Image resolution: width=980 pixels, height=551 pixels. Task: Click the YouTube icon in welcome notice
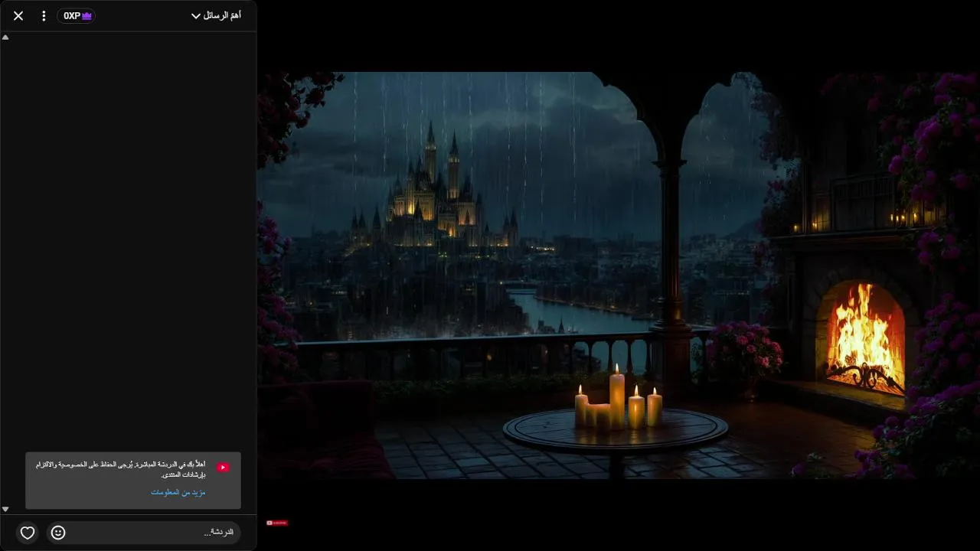click(223, 467)
